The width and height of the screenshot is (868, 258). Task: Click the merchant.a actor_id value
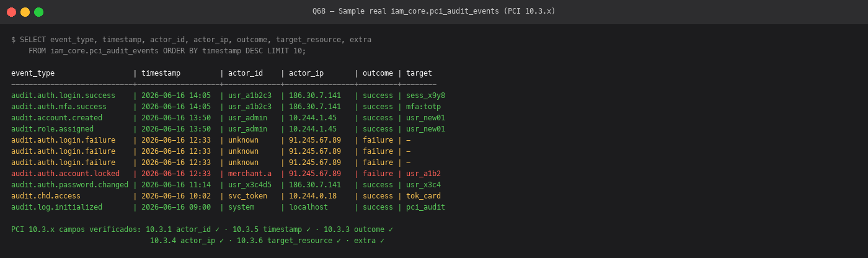click(x=250, y=174)
